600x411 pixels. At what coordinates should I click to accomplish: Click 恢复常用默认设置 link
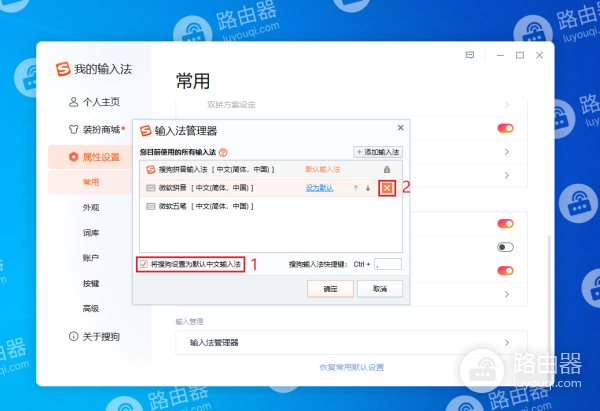[x=352, y=367]
